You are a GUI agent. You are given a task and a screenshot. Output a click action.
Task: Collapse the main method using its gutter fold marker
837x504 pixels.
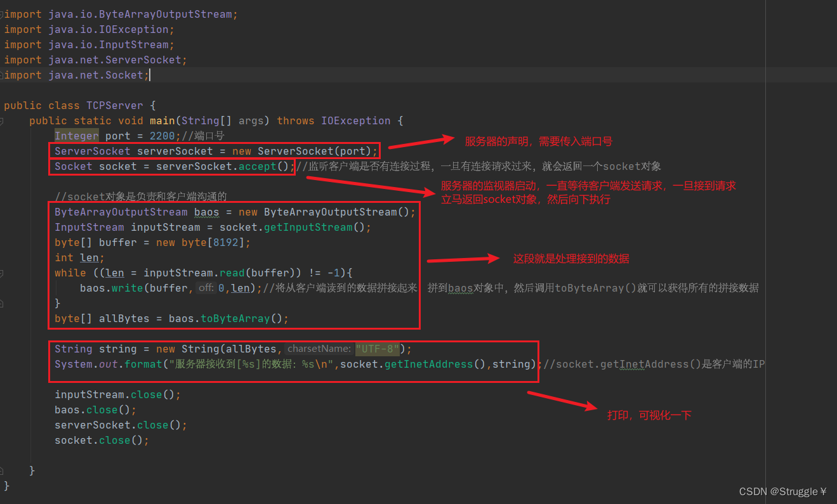pyautogui.click(x=1, y=120)
